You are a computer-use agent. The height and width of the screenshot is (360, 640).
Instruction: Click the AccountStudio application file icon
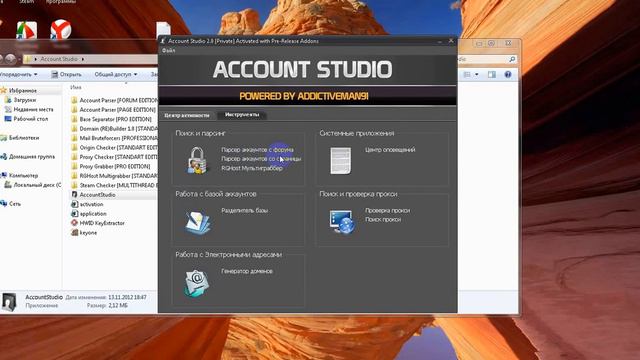click(74, 195)
